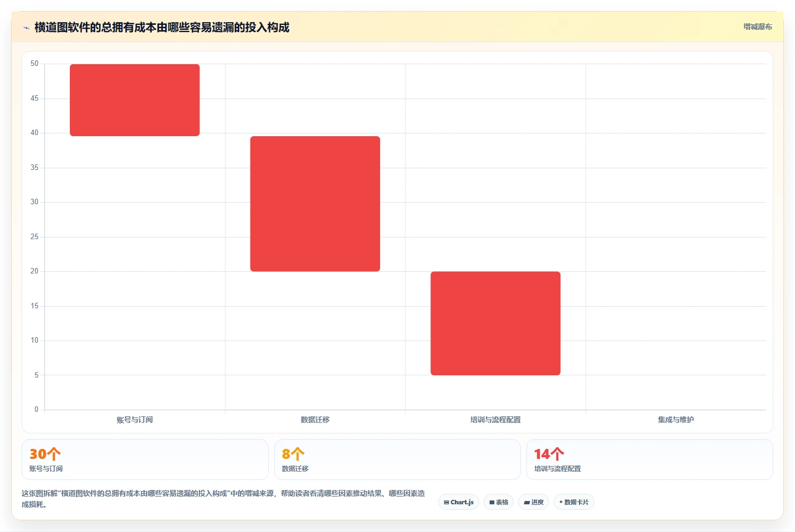795x532 pixels.
Task: Click the lightning icon beside the chart title
Action: click(26, 28)
